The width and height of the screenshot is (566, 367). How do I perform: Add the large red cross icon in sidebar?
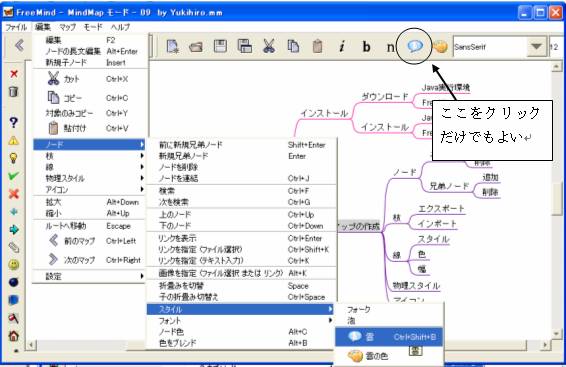pos(14,194)
